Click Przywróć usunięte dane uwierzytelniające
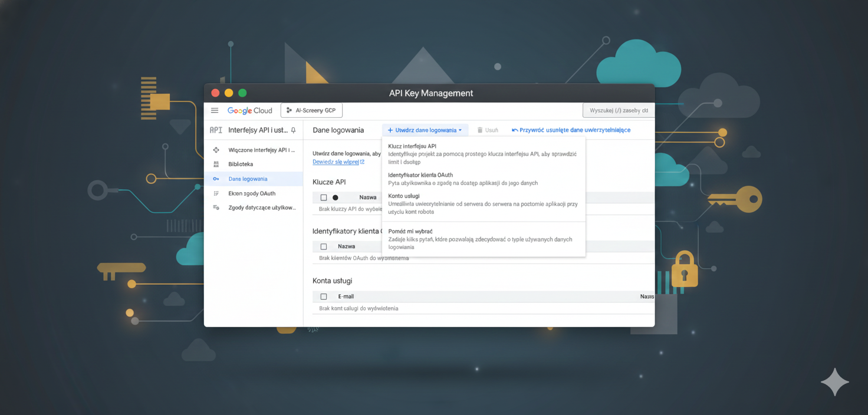Image resolution: width=868 pixels, height=415 pixels. point(571,130)
